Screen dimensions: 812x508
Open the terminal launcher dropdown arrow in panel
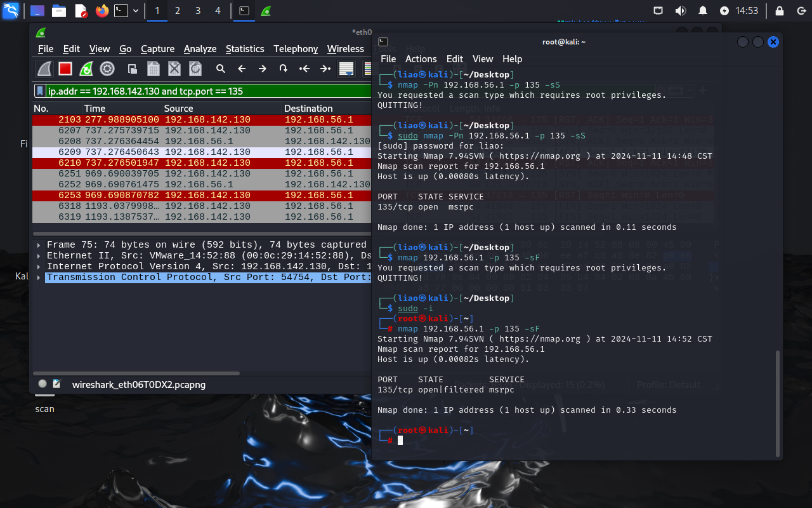click(136, 11)
